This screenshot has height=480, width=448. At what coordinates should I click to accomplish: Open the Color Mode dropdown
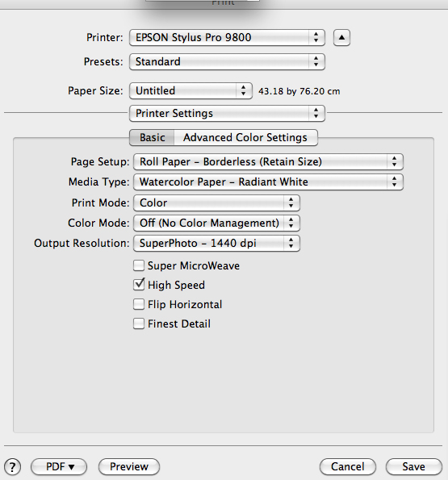point(216,223)
